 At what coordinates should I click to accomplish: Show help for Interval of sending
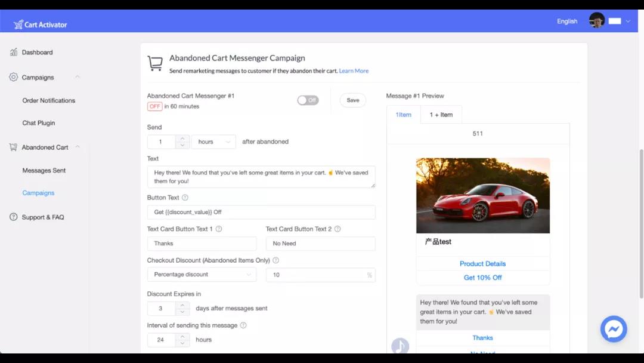pyautogui.click(x=243, y=325)
